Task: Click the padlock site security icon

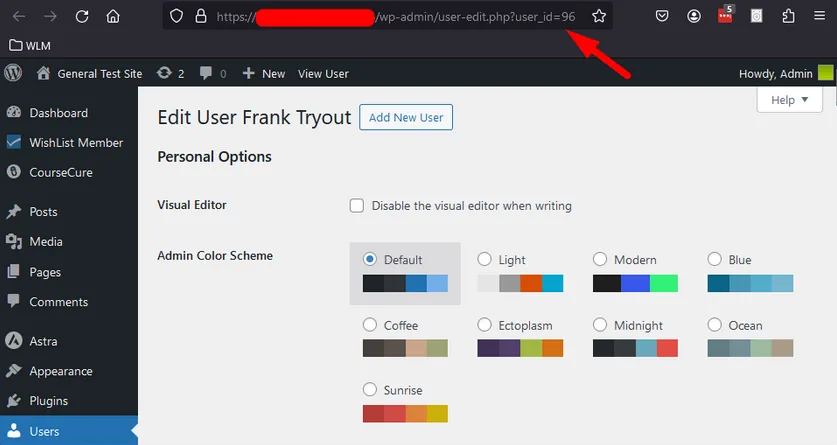Action: pos(201,17)
